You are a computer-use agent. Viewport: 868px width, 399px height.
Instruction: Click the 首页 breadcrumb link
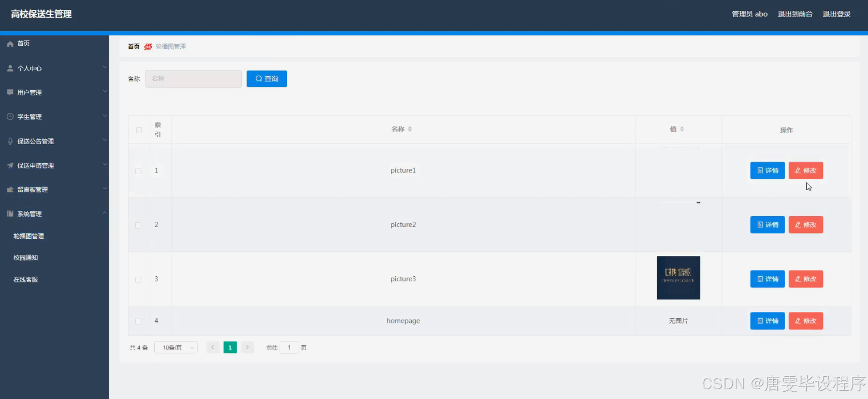pos(134,47)
